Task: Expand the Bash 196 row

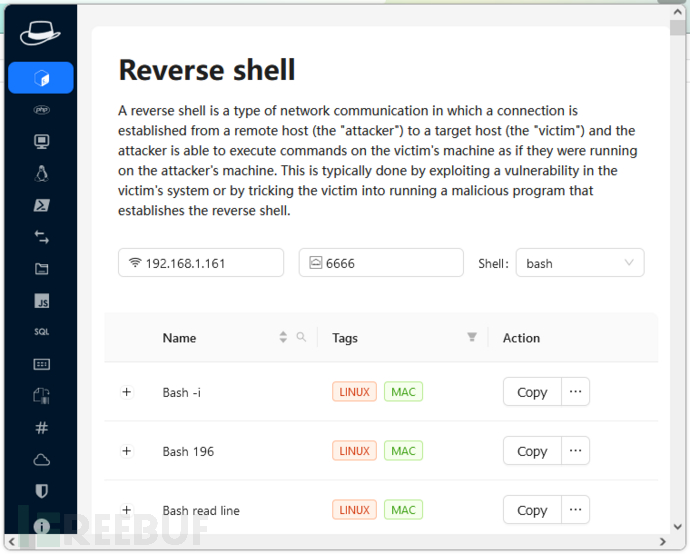Action: (127, 451)
